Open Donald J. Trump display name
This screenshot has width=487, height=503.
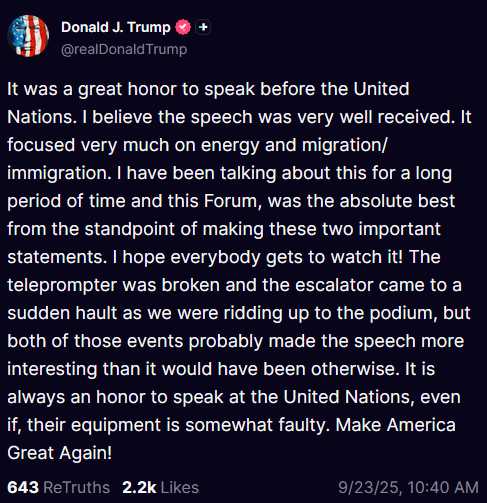coord(116,27)
